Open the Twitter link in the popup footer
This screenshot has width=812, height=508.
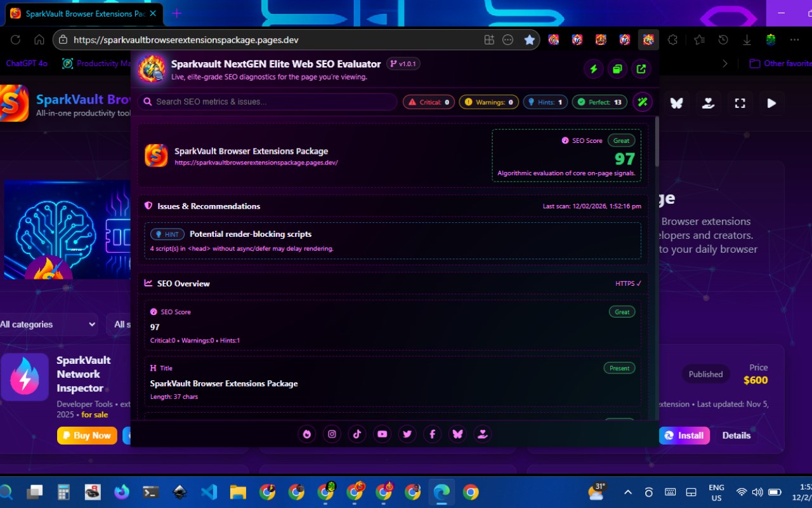(x=407, y=434)
